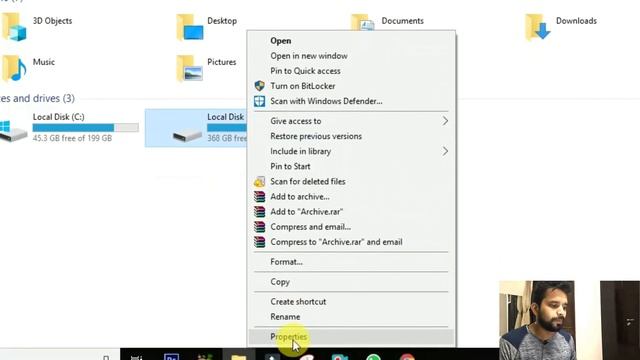Select Restore previous versions
Viewport: 640px width, 360px height.
point(351,136)
